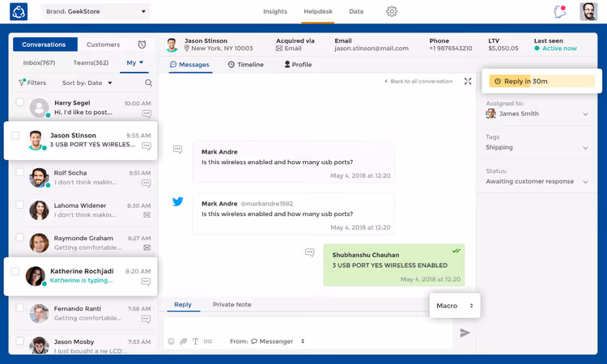Open the Customers tab button
This screenshot has height=364, width=607.
tap(103, 44)
